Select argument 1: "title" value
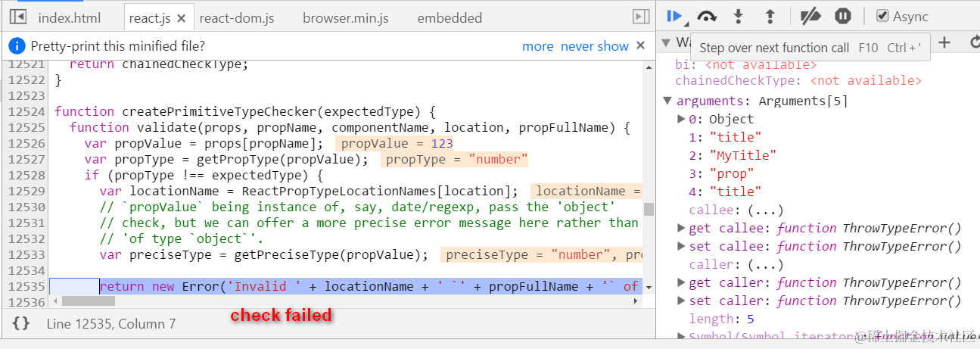 click(x=736, y=137)
